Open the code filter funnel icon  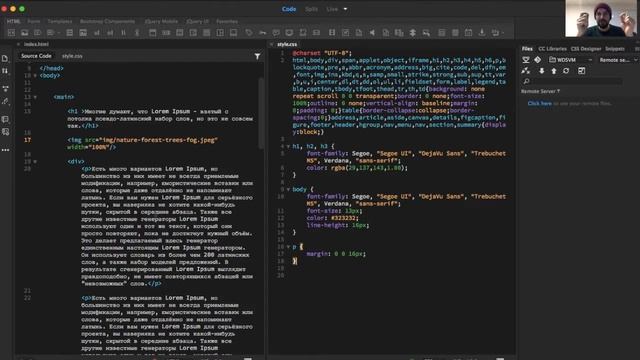[257, 56]
